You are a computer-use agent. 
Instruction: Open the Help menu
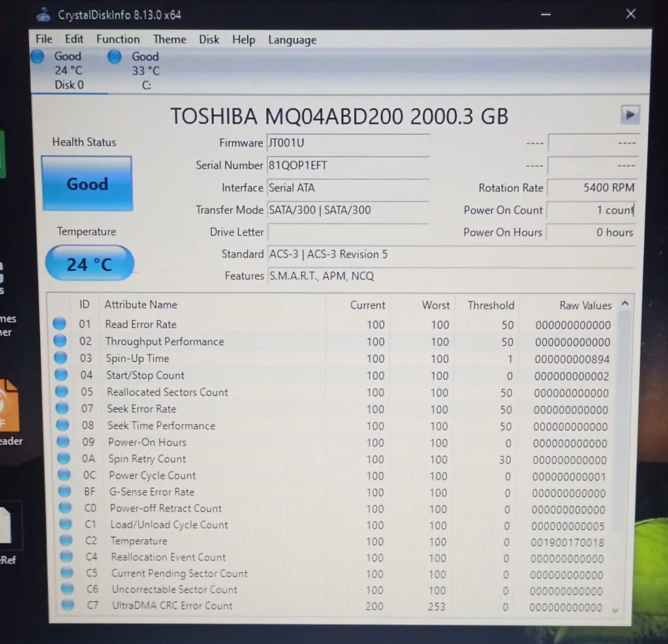click(244, 40)
